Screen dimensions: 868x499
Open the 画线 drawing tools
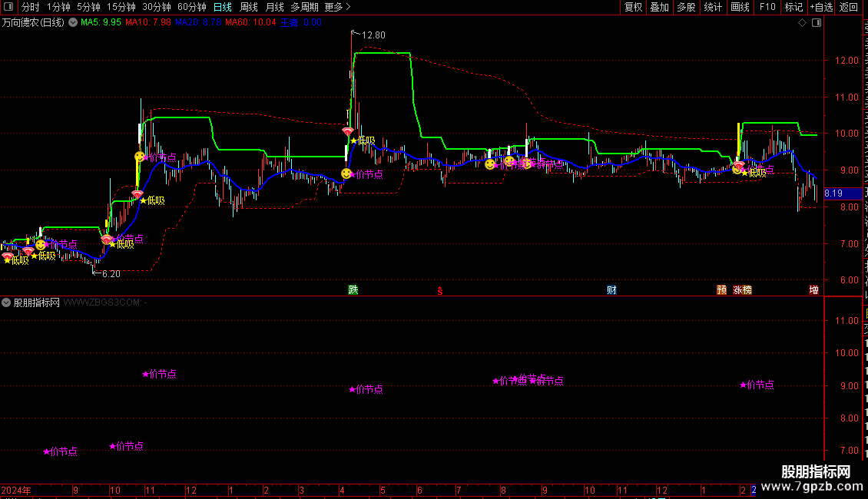coord(740,7)
